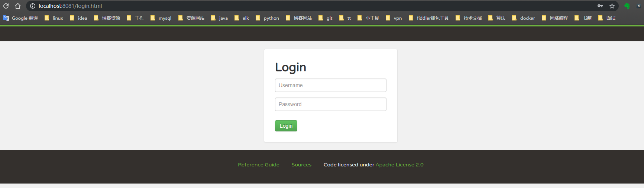Screen dimensions: 644x188
Task: Focus the Password input field
Action: 331,104
